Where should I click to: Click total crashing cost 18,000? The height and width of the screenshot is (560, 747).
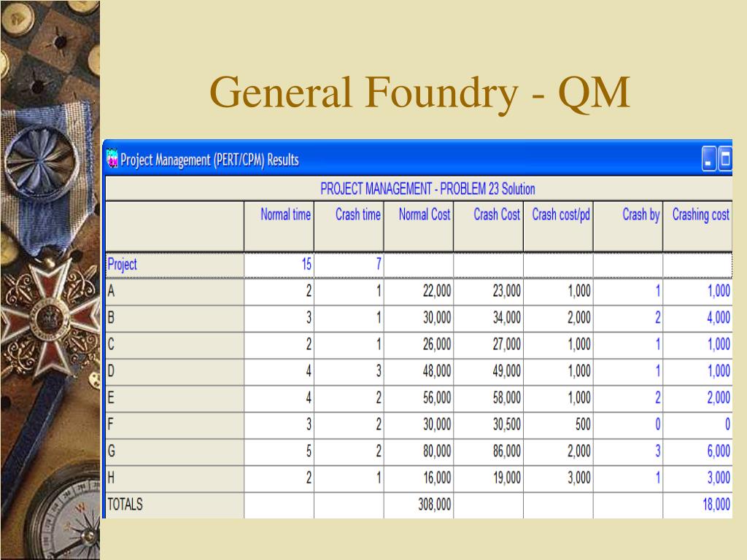pos(716,504)
